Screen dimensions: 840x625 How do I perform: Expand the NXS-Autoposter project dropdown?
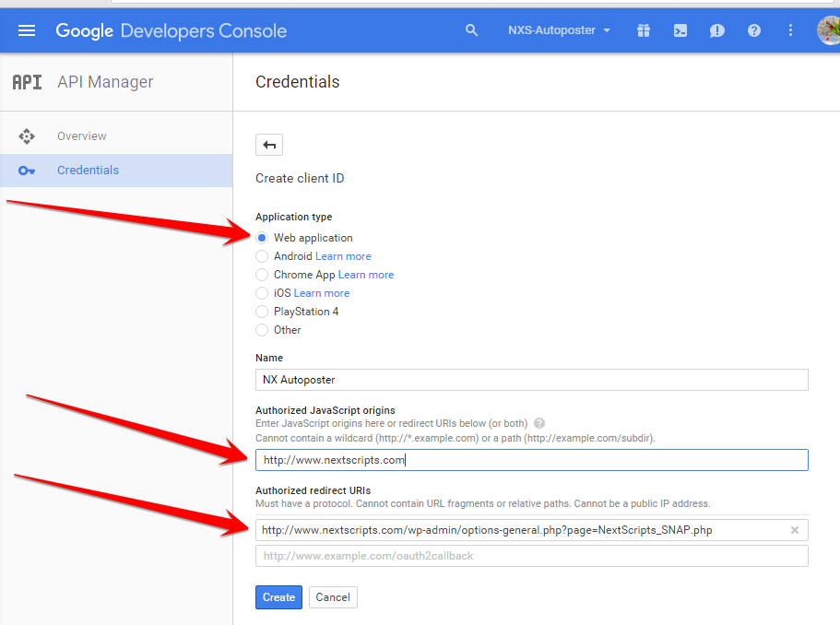tap(559, 30)
